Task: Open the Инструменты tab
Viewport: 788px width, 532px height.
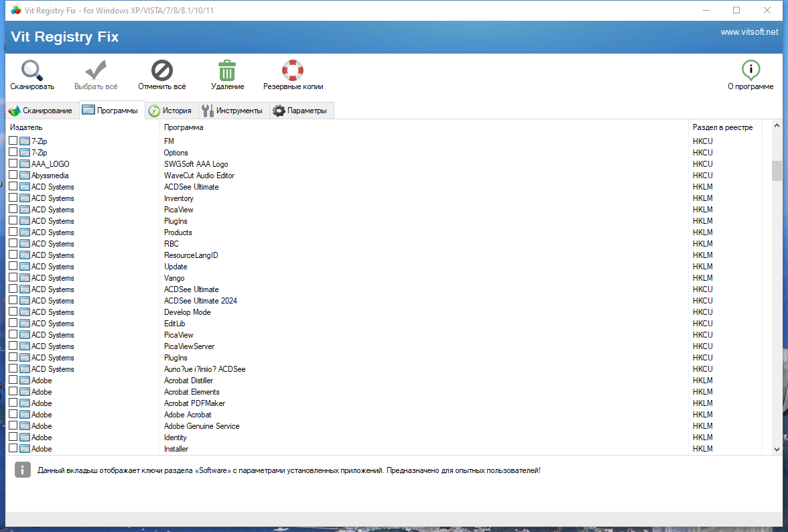Action: (233, 111)
